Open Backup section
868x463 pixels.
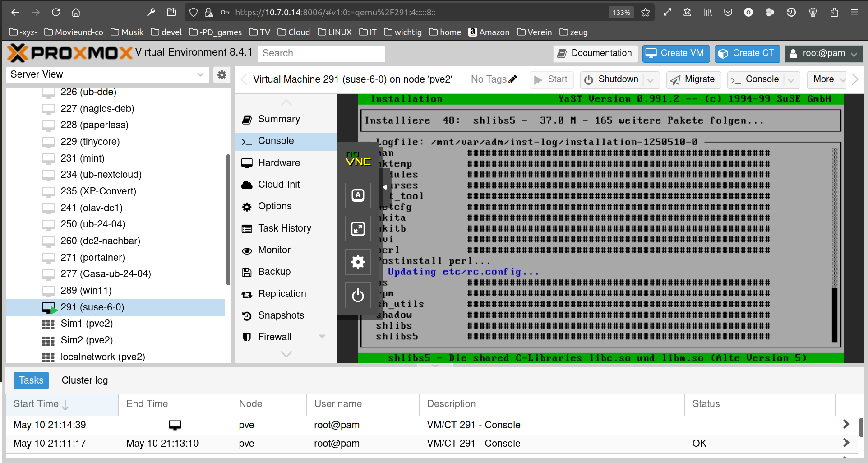pos(286,272)
